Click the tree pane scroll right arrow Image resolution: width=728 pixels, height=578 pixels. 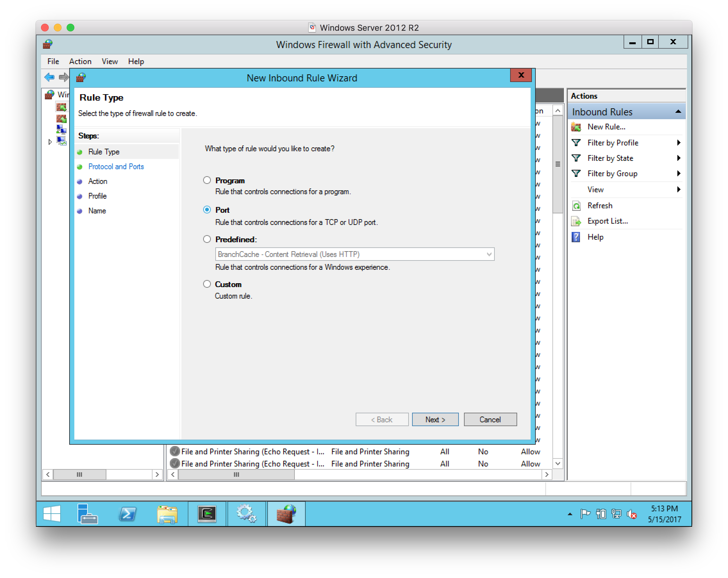click(157, 475)
